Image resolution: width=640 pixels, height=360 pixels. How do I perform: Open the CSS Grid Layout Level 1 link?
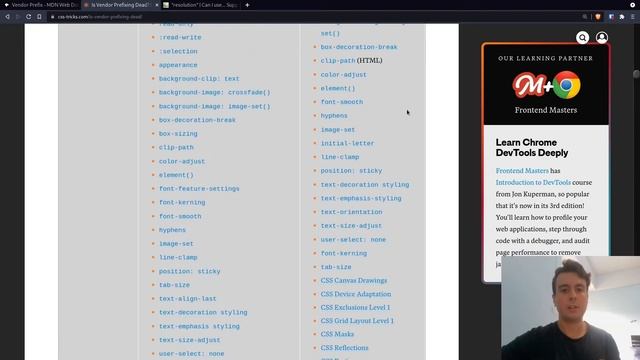pyautogui.click(x=357, y=321)
